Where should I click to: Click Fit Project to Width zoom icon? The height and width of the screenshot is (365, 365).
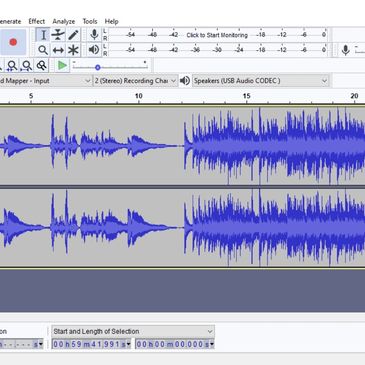coord(27,66)
